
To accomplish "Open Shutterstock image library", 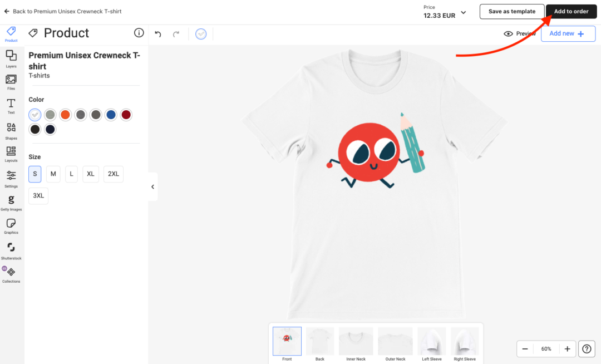I will point(11,250).
